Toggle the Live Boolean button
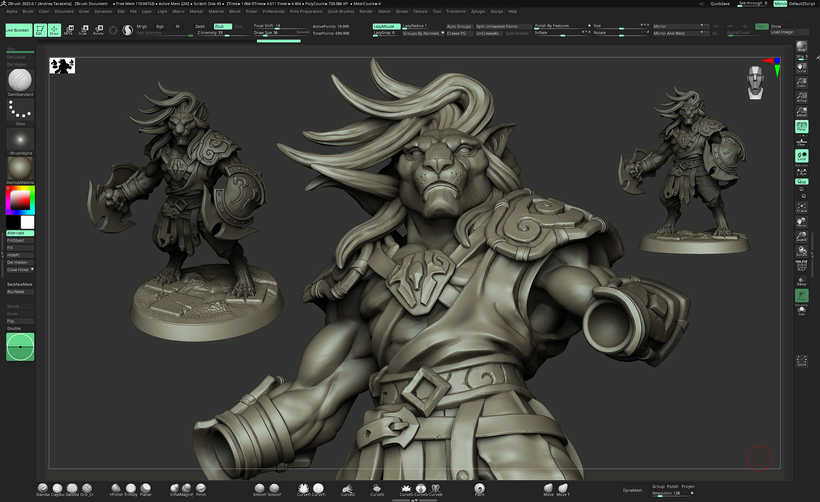 coord(17,30)
